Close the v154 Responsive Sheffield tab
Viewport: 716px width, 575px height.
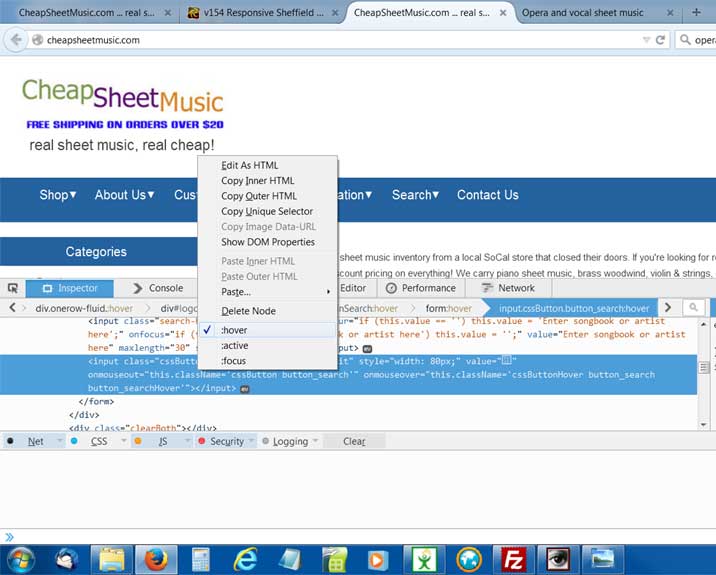[335, 13]
